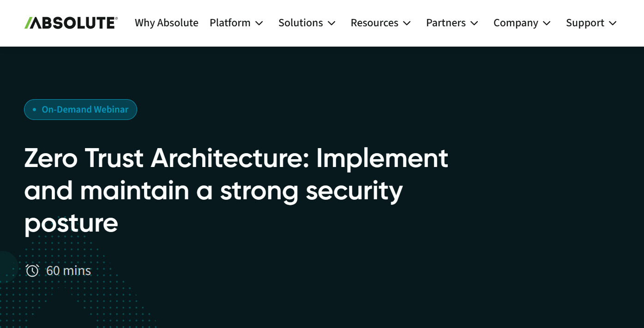Image resolution: width=644 pixels, height=328 pixels.
Task: Click the clock icon beside 60 mins
Action: coord(32,271)
